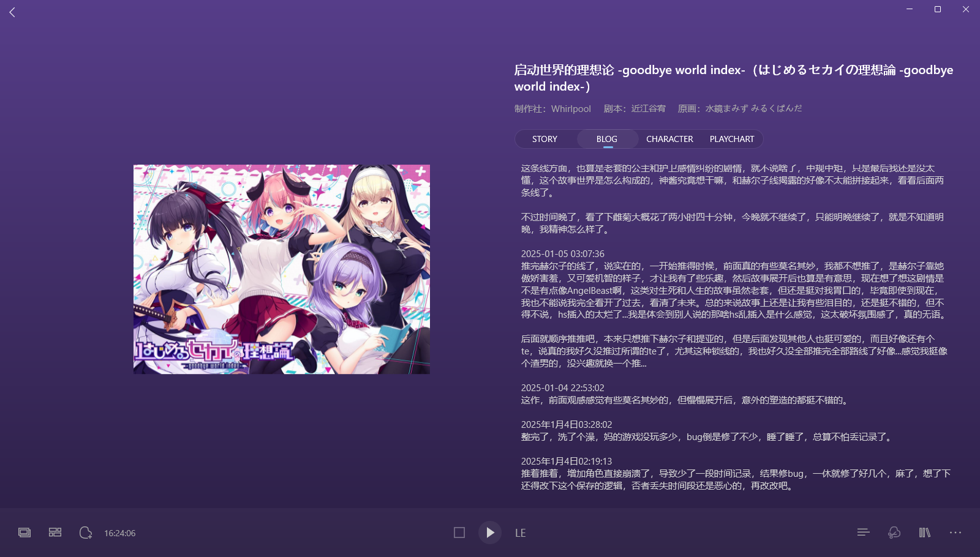Click the add-time record icon beside 16:24:06

click(x=86, y=533)
